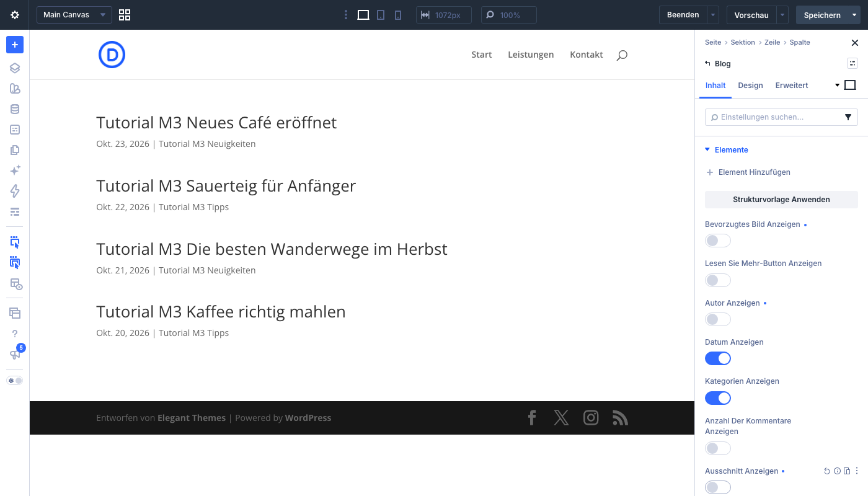Open the dropdown arrow beside Beenden
This screenshot has height=496, width=868.
713,15
